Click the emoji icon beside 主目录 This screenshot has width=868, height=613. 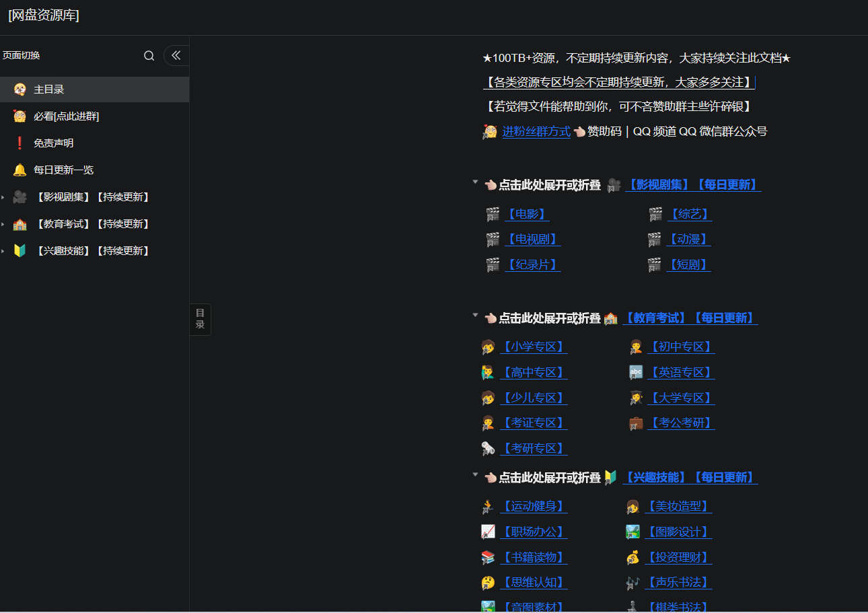[x=20, y=89]
